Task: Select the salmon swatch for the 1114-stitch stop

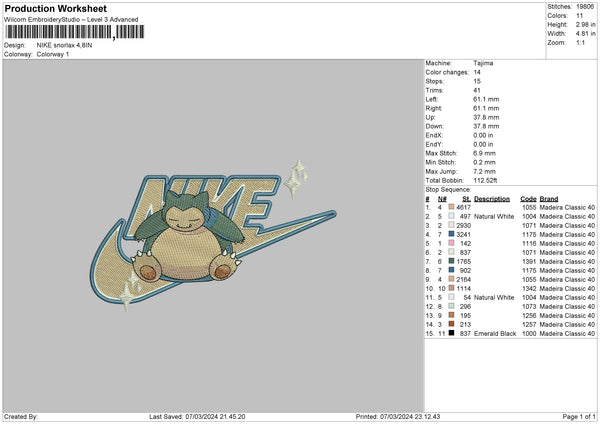Action: point(452,288)
